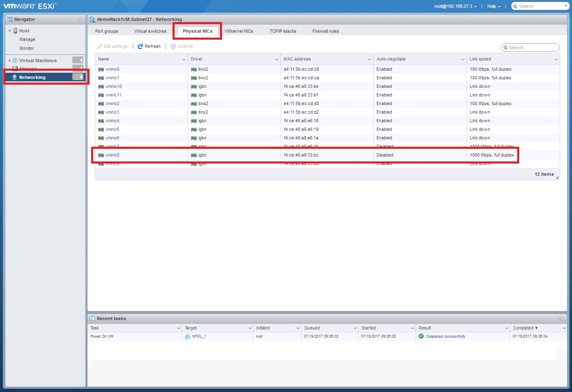Viewport: 572px width, 392px height.
Task: Click the NIC icon beside vmnic2
Action: (x=101, y=104)
